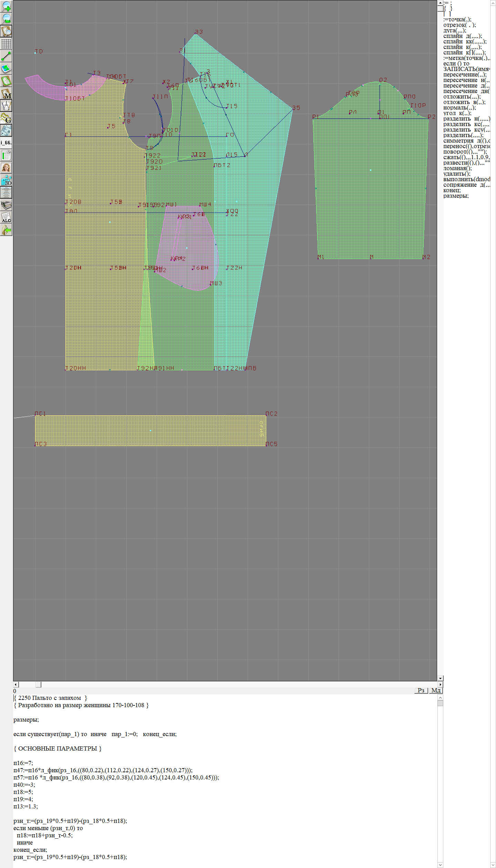
Task: Toggle the grid display icon
Action: pos(6,44)
